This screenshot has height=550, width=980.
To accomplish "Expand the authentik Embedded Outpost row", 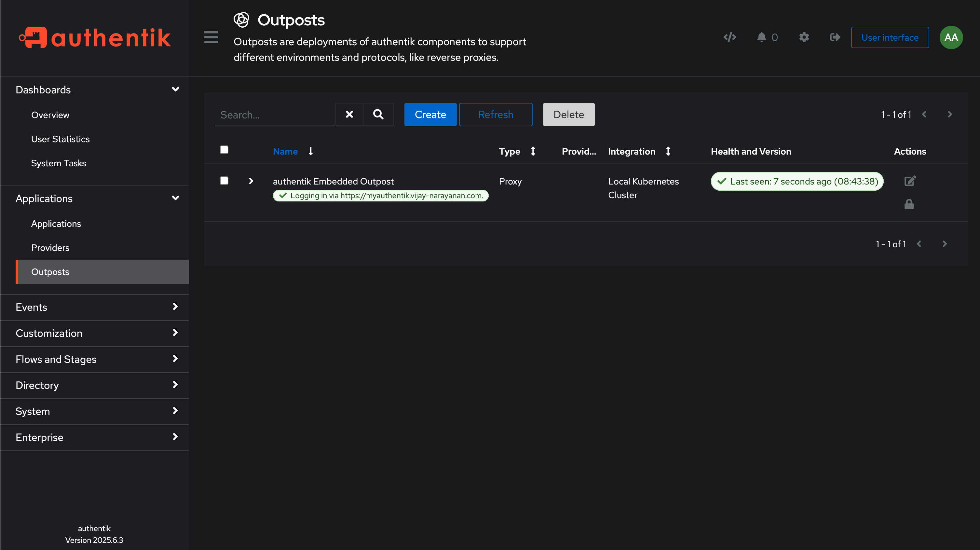I will 251,181.
